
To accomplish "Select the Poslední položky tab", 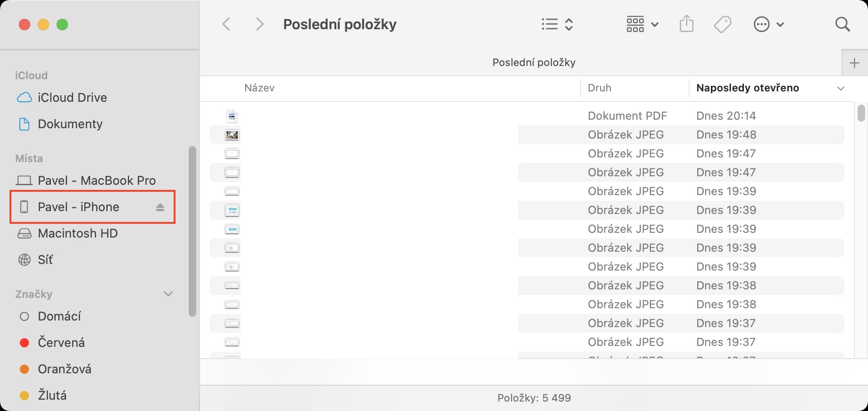I will tap(534, 63).
